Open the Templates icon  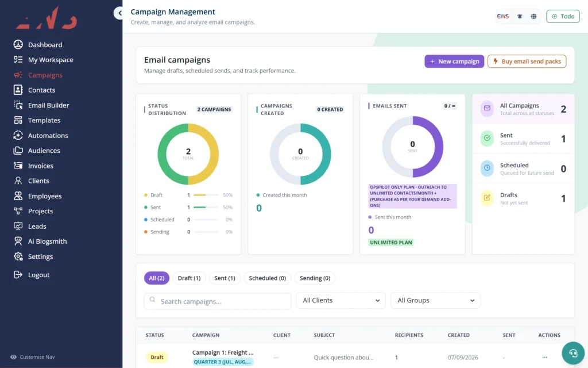18,120
